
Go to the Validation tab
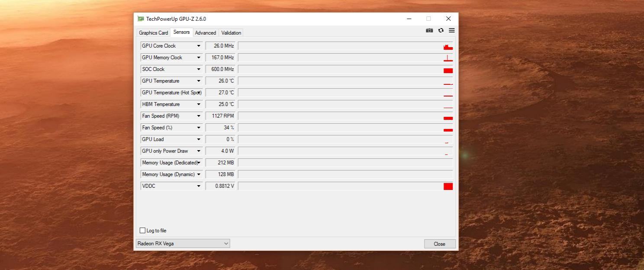pos(231,33)
